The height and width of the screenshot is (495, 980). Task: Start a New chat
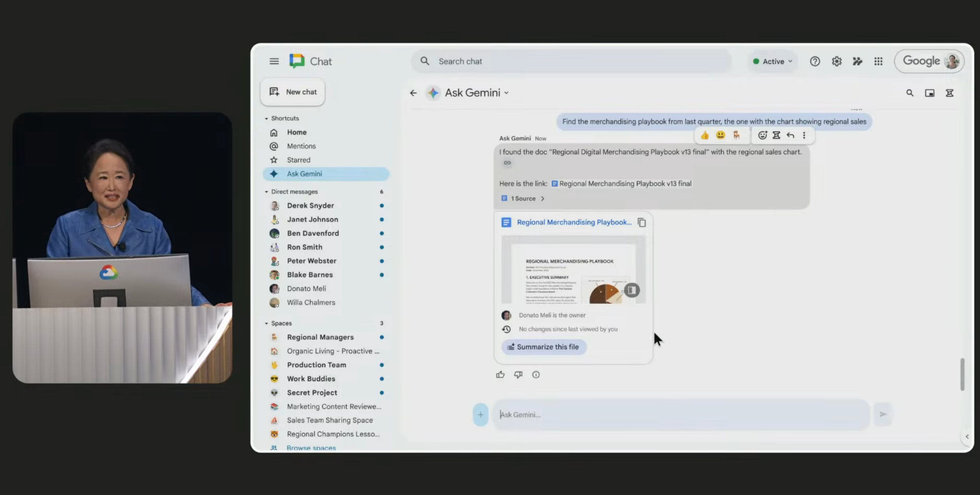click(x=293, y=92)
